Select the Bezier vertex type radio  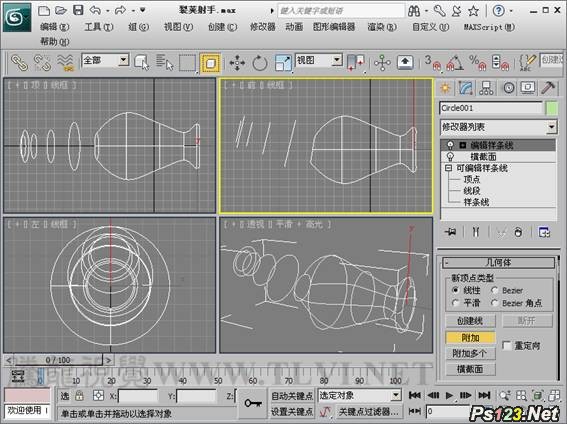[x=494, y=290]
